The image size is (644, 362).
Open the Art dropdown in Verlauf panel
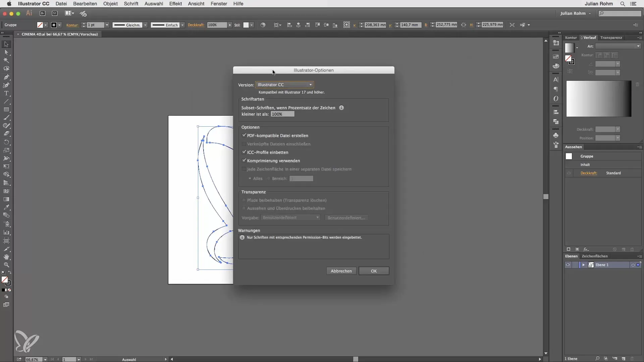tap(618, 46)
